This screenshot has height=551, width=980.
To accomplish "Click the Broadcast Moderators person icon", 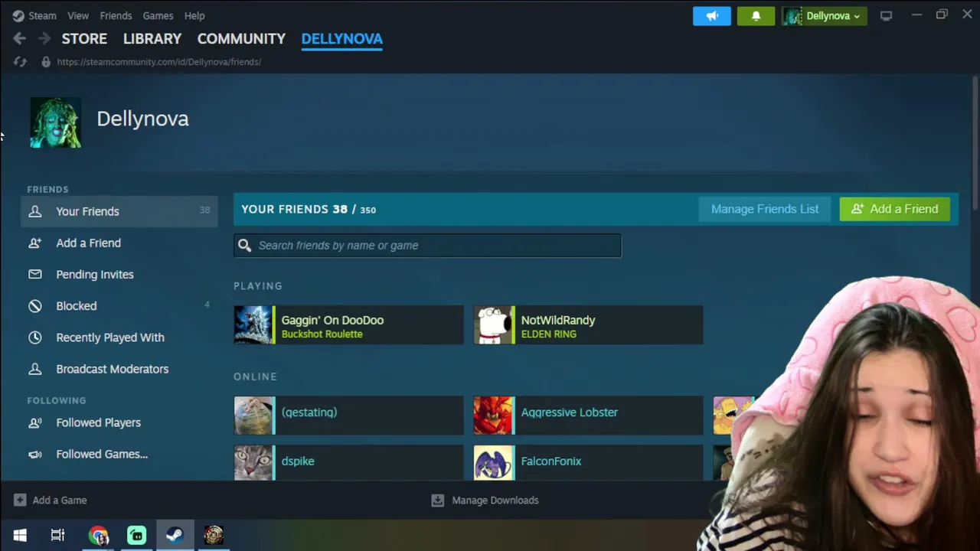I will pos(35,369).
